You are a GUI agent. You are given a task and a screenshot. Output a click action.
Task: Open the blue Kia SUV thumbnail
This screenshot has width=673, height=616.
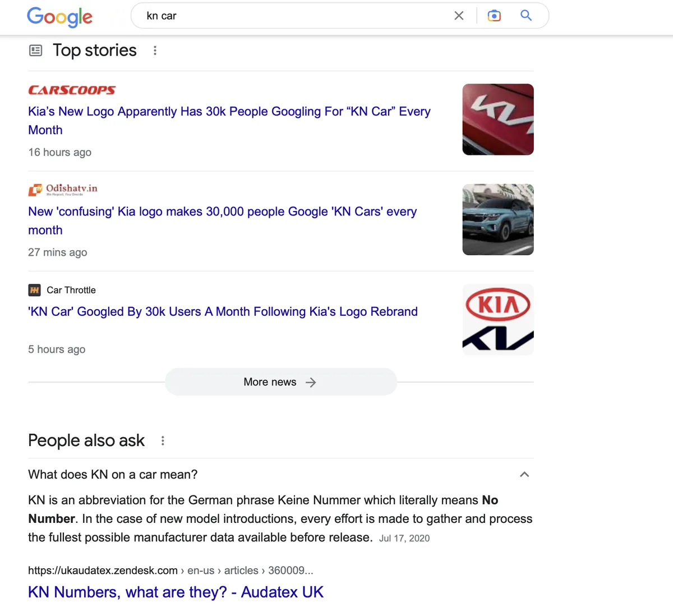498,219
